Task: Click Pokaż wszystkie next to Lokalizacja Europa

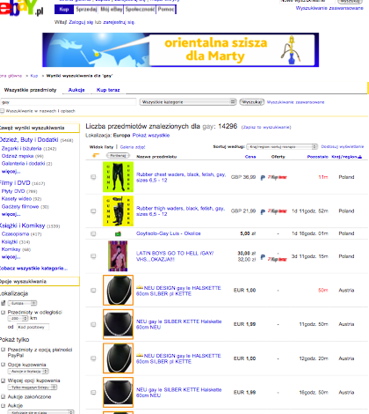Action: 151,135
